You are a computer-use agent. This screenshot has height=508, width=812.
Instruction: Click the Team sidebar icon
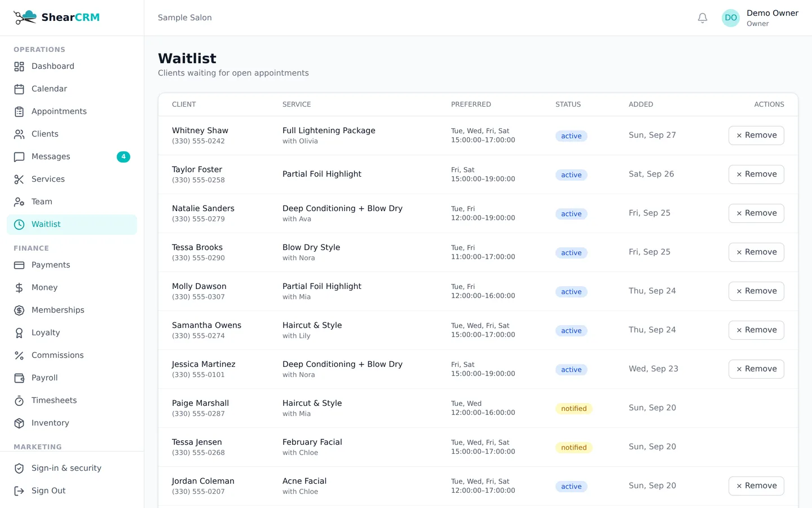pos(19,202)
